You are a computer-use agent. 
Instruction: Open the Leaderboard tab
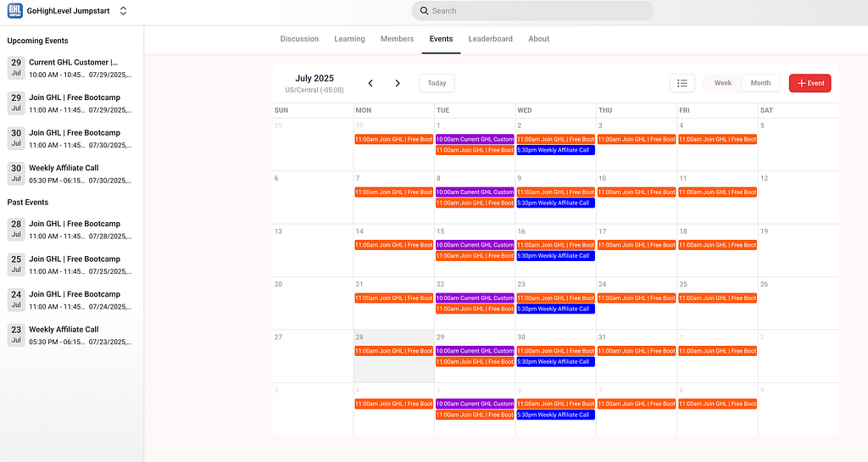[491, 39]
